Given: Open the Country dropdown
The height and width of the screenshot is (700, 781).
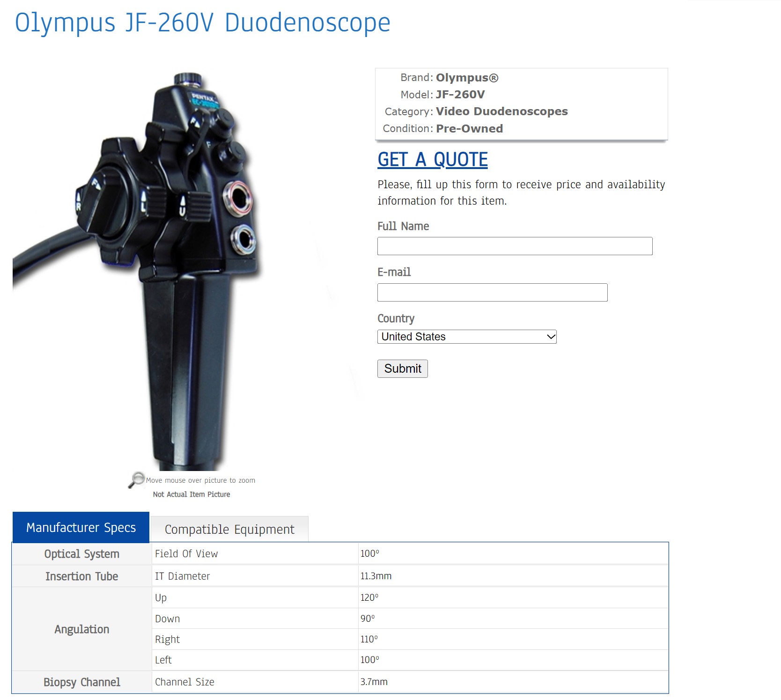Looking at the screenshot, I should 467,337.
